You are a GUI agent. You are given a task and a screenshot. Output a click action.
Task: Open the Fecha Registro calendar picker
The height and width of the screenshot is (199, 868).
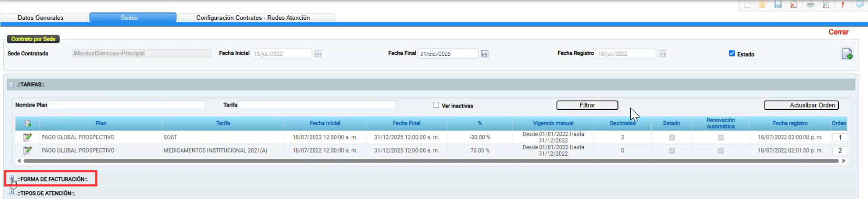coord(662,54)
